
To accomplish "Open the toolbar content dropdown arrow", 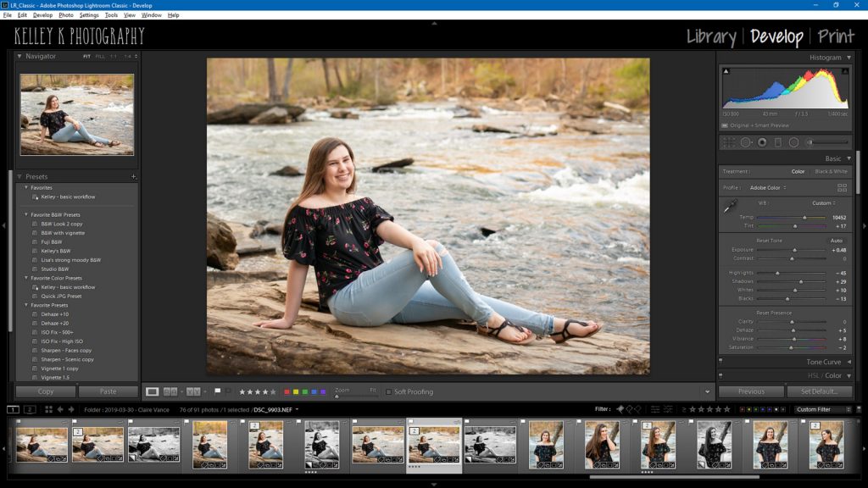I will coord(707,391).
